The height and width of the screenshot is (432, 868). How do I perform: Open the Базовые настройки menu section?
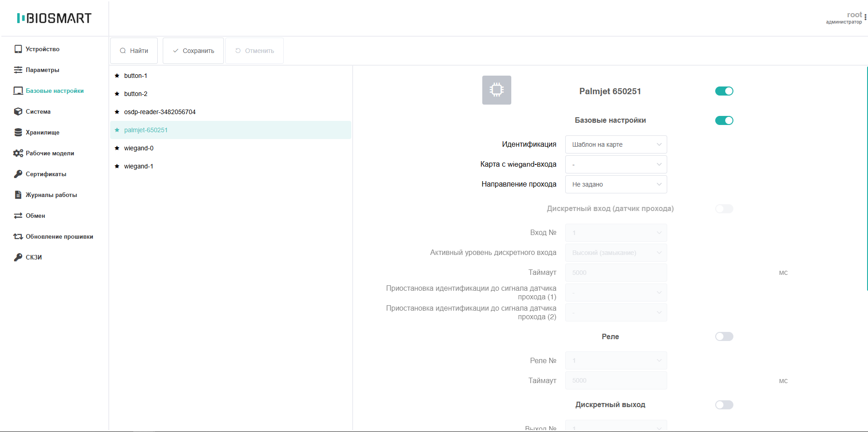pos(54,91)
